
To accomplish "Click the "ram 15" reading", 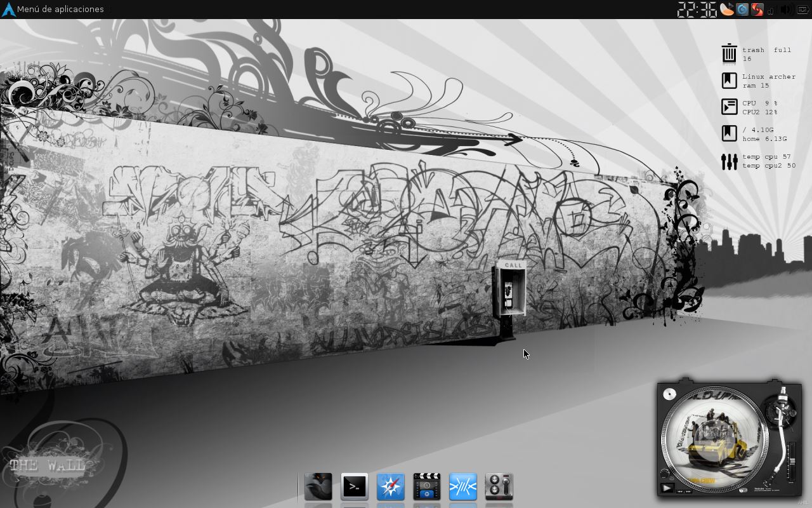I will click(x=756, y=86).
